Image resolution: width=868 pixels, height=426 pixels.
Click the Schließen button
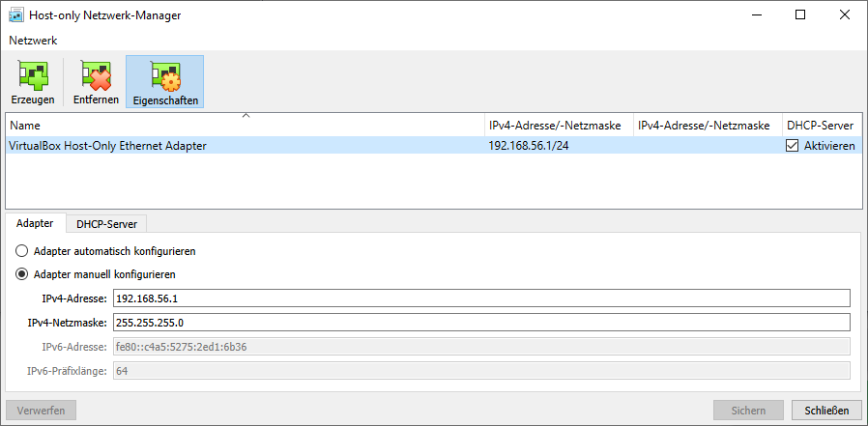[x=826, y=411]
